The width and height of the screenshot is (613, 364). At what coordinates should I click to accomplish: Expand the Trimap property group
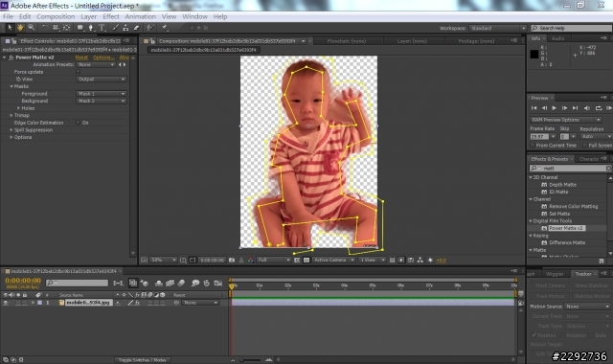(x=11, y=116)
